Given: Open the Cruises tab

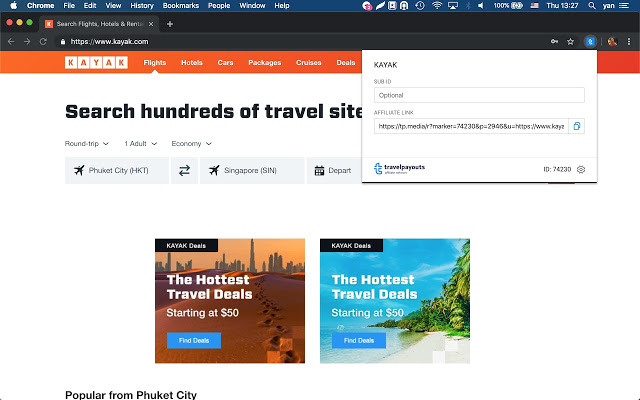Looking at the screenshot, I should pyautogui.click(x=309, y=62).
